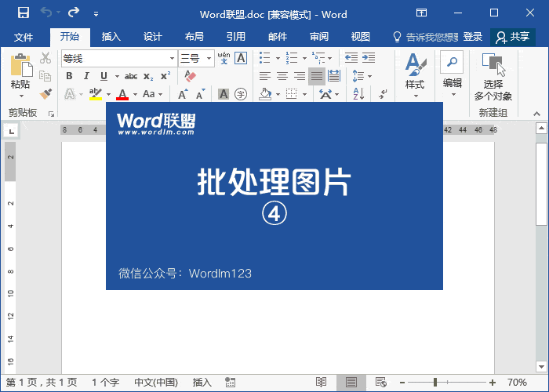Image resolution: width=549 pixels, height=392 pixels.
Task: Toggle superscript formatting
Action: (x=165, y=76)
